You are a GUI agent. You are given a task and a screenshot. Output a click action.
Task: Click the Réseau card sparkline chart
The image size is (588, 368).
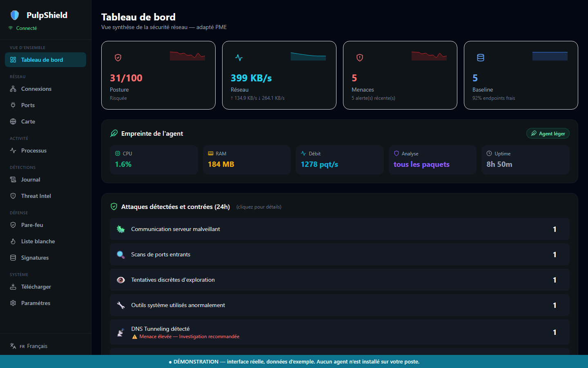(308, 56)
